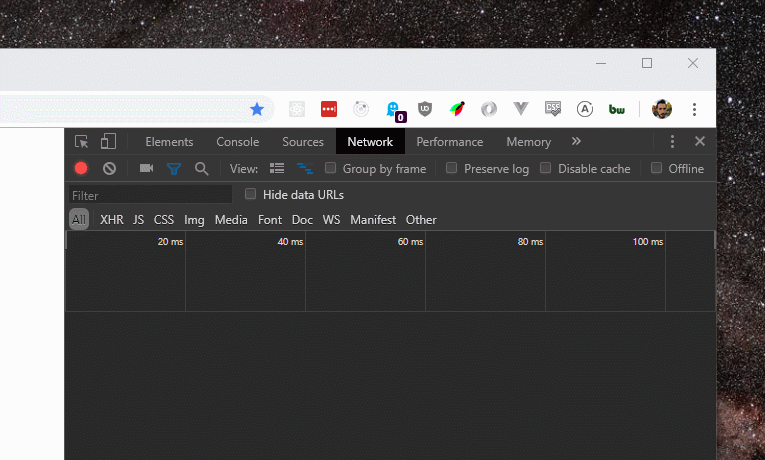The width and height of the screenshot is (765, 460).
Task: Open DevTools three-dot customize menu
Action: [x=672, y=141]
